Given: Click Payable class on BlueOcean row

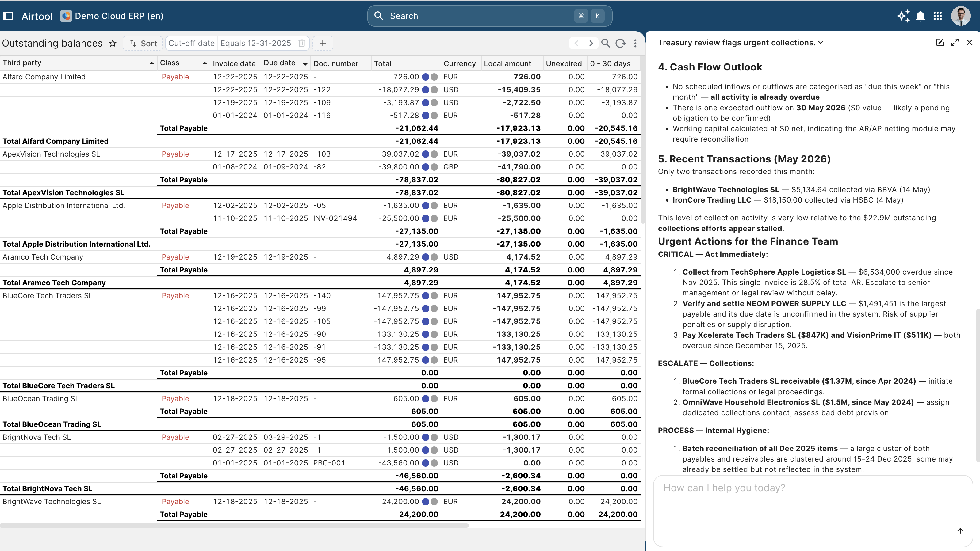Looking at the screenshot, I should 175,398.
